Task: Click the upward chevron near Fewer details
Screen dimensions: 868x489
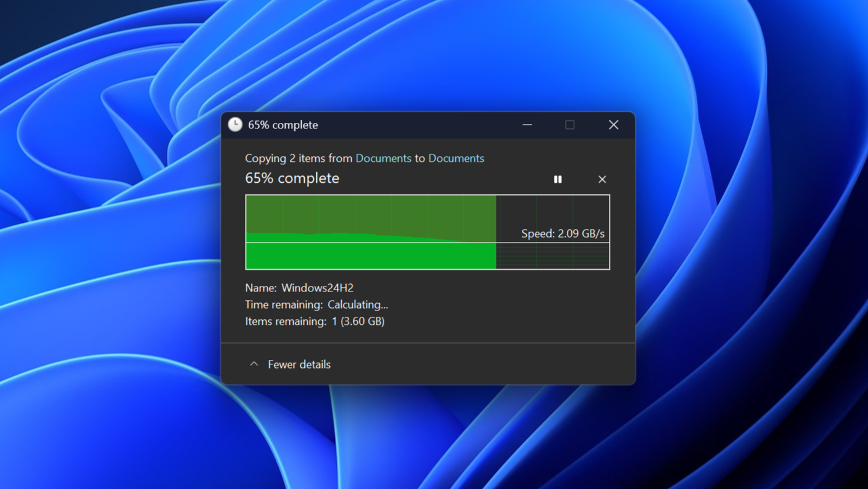Action: click(254, 364)
